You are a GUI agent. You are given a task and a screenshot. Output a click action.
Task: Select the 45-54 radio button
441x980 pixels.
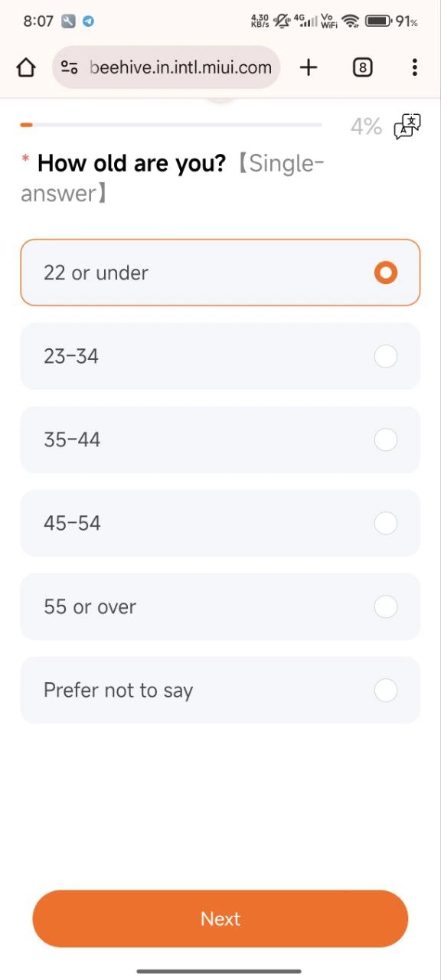[386, 523]
